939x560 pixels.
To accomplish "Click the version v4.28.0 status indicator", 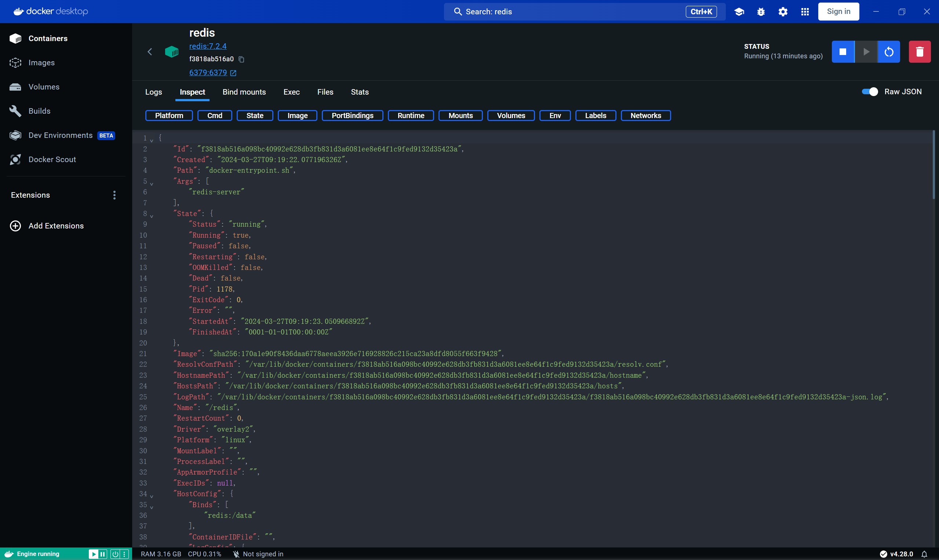I will [896, 554].
